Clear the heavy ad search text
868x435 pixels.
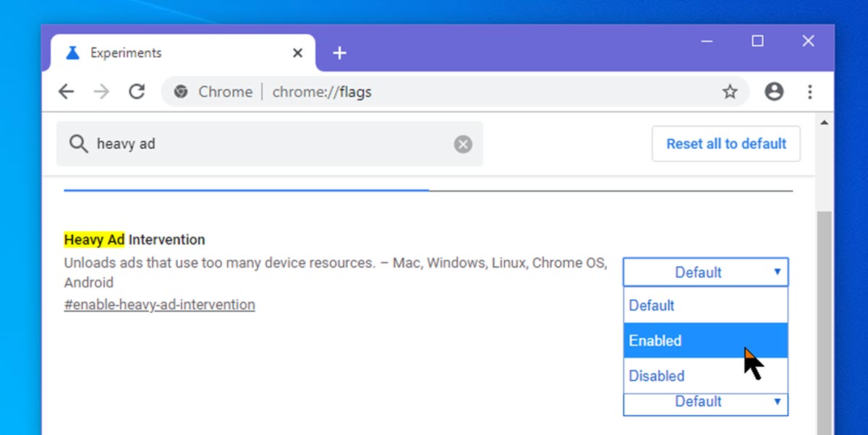[x=463, y=145]
